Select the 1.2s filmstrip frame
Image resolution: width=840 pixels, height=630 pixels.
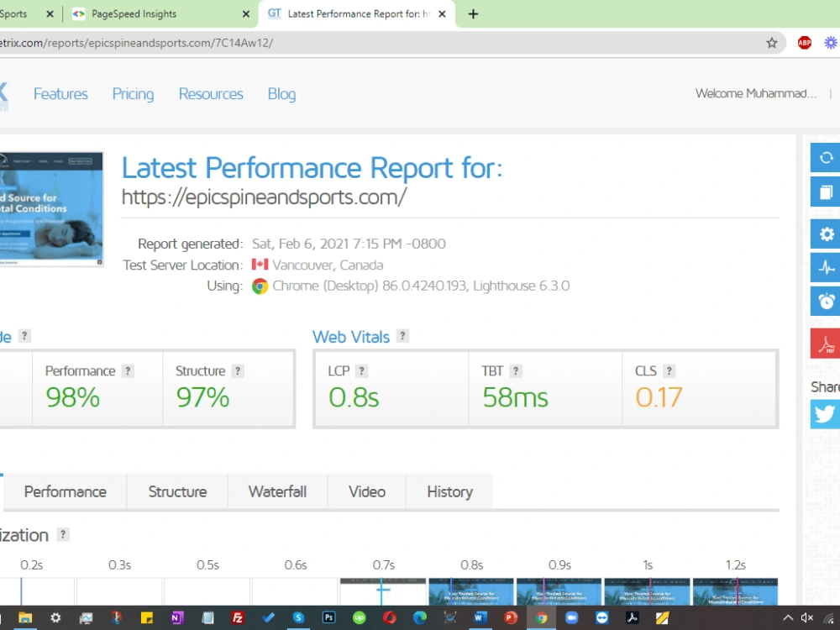click(x=736, y=591)
